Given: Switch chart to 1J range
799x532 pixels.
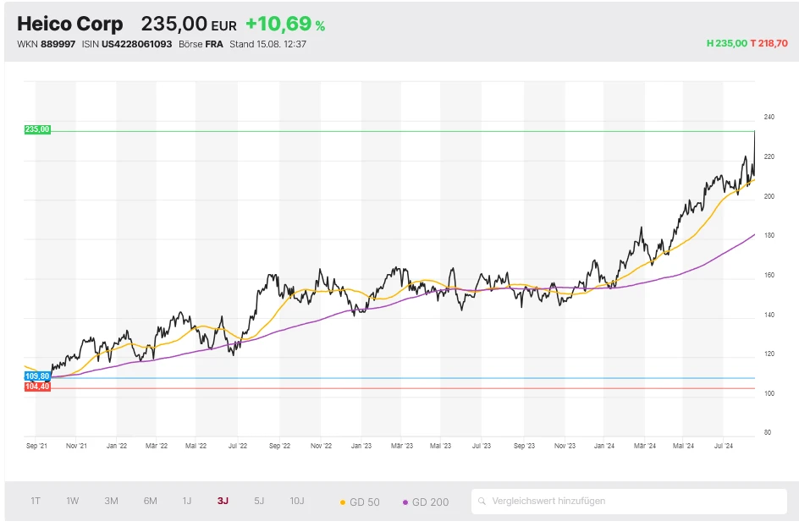Looking at the screenshot, I should 187,501.
